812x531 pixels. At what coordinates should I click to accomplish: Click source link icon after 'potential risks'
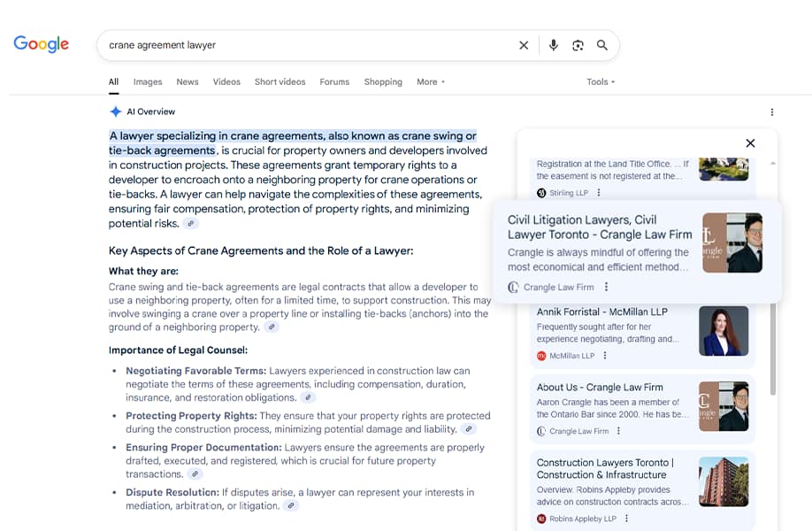[x=191, y=224]
